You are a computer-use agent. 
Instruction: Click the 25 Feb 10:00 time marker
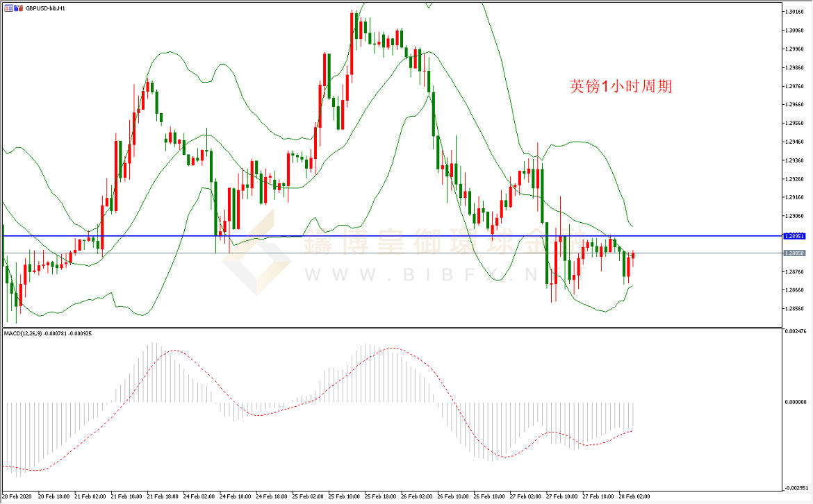[345, 496]
